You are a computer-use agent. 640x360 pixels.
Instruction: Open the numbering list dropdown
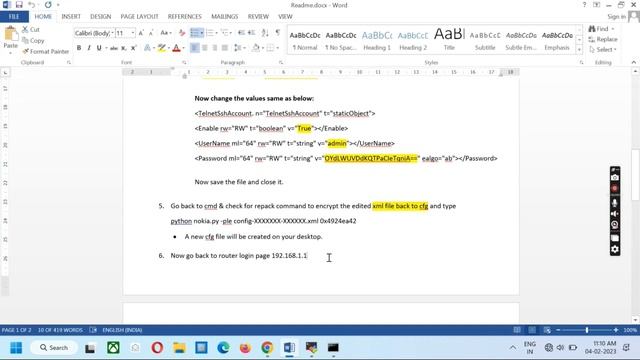(x=216, y=33)
